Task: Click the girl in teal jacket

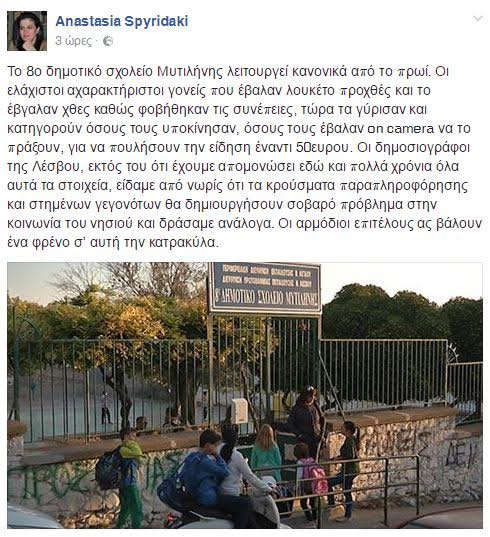Action: pos(266,454)
